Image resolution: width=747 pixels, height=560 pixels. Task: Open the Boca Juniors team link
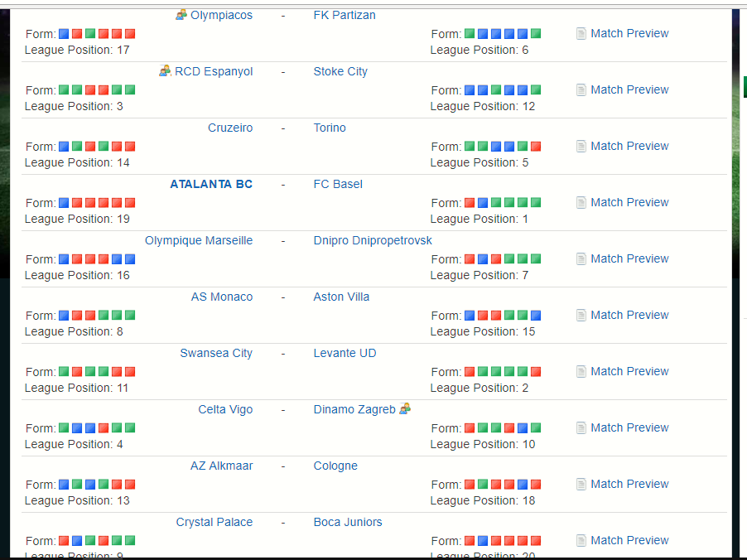(x=348, y=522)
